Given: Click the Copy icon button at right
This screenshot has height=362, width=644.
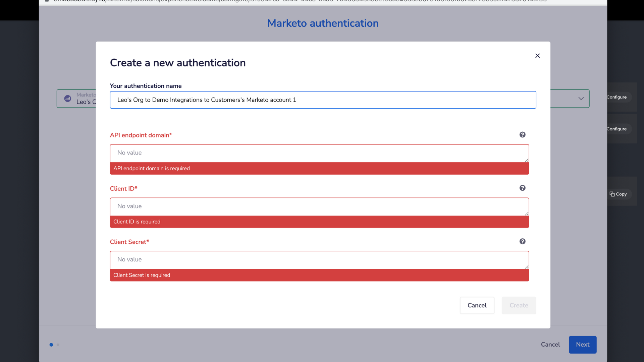Looking at the screenshot, I should [x=618, y=194].
